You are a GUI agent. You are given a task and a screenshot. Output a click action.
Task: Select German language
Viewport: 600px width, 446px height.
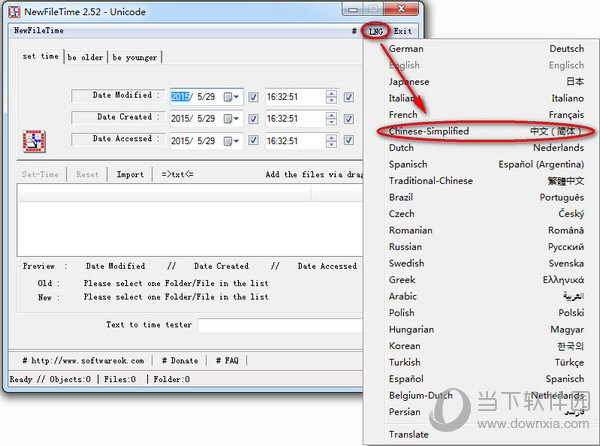[486, 49]
